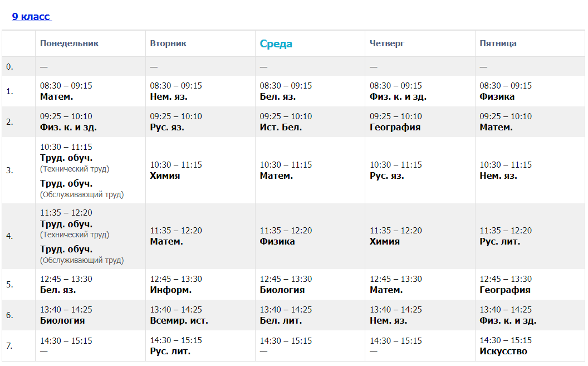Select Tuesday's "Химия" lesson cell
The height and width of the screenshot is (366, 588).
(166, 175)
